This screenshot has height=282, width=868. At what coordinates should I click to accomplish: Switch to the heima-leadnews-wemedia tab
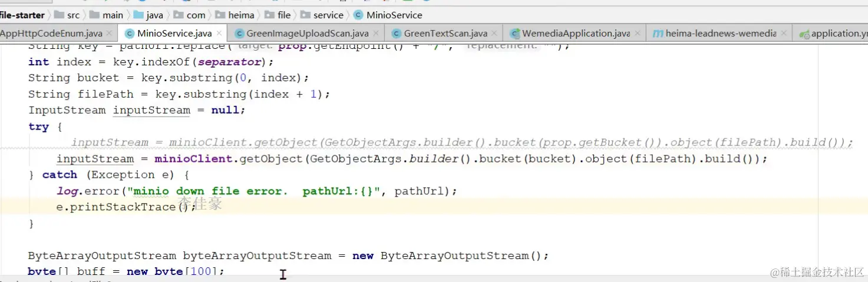(x=721, y=34)
